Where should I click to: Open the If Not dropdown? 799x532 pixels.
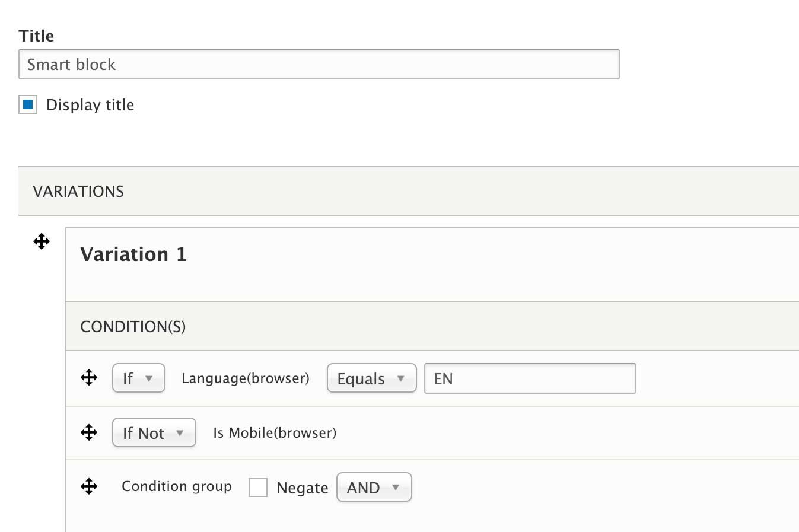[x=154, y=433]
